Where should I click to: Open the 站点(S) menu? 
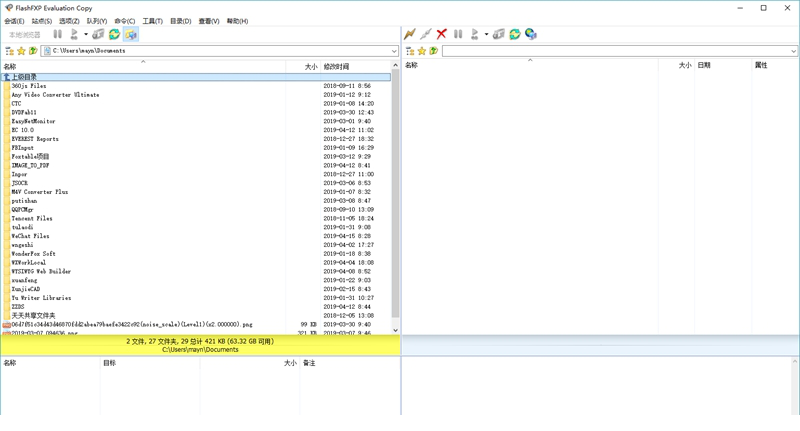coord(42,21)
